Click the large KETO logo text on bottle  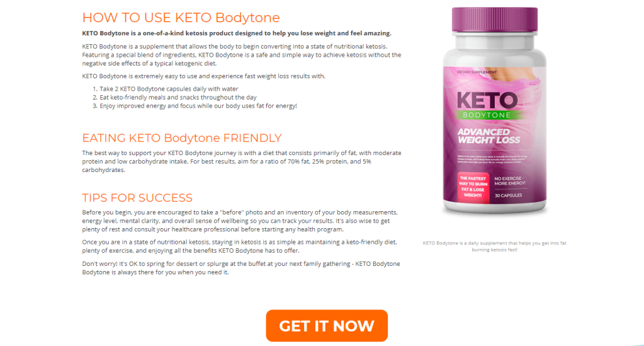point(487,100)
